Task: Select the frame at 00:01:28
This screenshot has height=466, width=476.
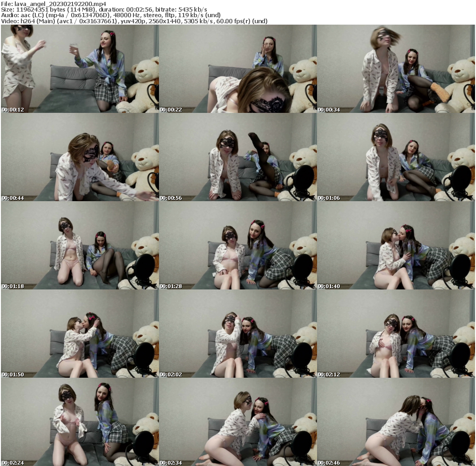Action: [238, 245]
